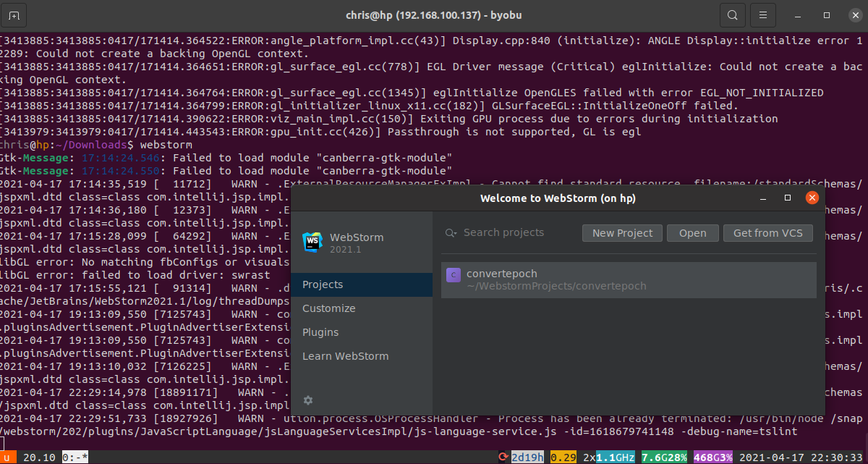Click the purple C icon next to convertepoch
Screen dimensions: 868x464
click(453, 274)
